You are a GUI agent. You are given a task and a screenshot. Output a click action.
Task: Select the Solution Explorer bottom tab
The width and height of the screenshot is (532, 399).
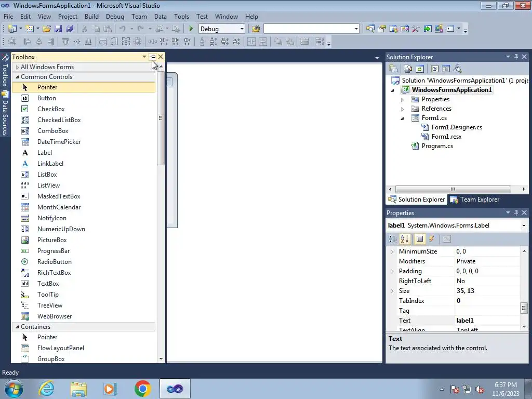417,199
